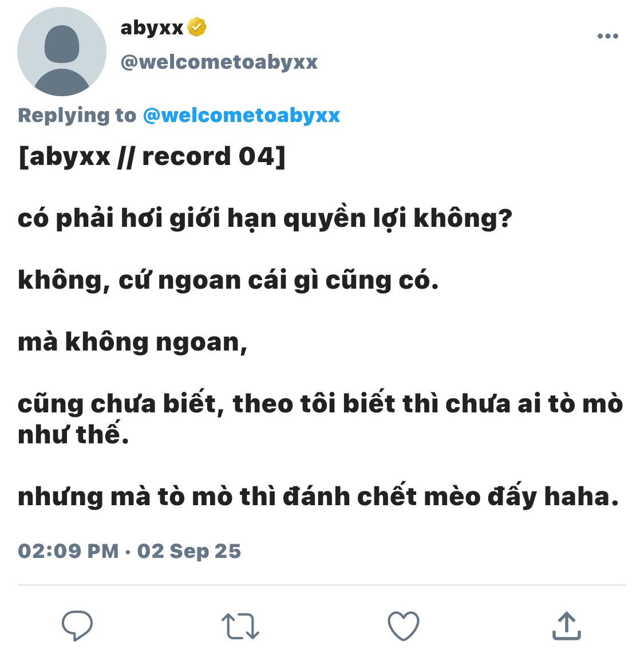
Task: Open the default gray profile avatar
Action: (x=62, y=52)
